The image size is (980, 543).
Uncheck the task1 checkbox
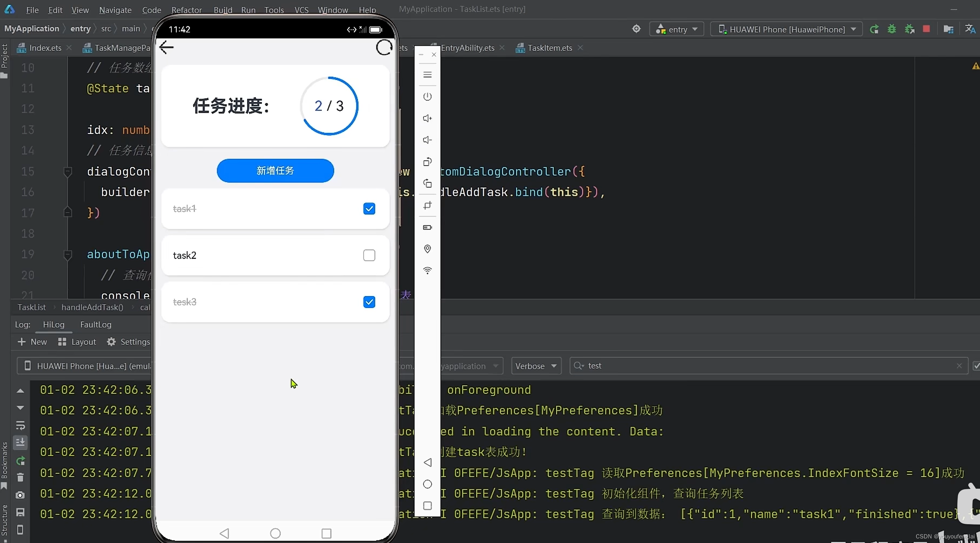369,209
